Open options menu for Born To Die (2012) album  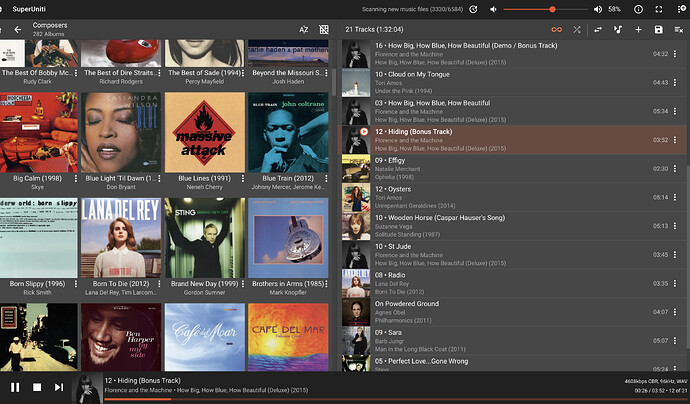(x=159, y=284)
